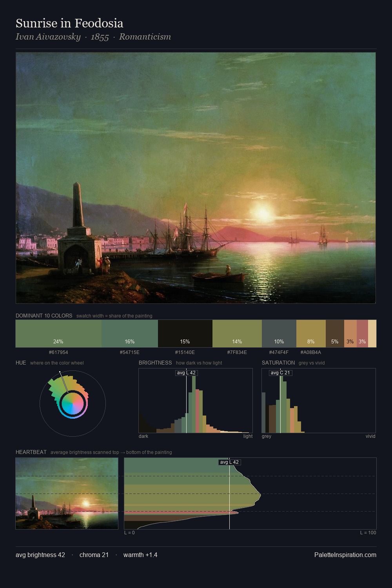Click 'avg brightness 42' in footer

[40, 555]
